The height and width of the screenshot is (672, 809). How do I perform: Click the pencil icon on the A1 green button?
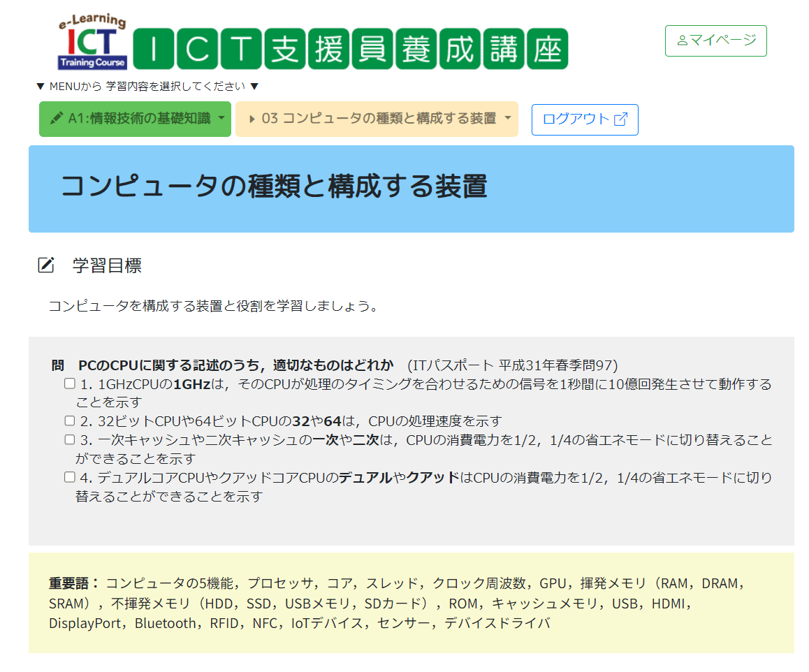(x=56, y=119)
